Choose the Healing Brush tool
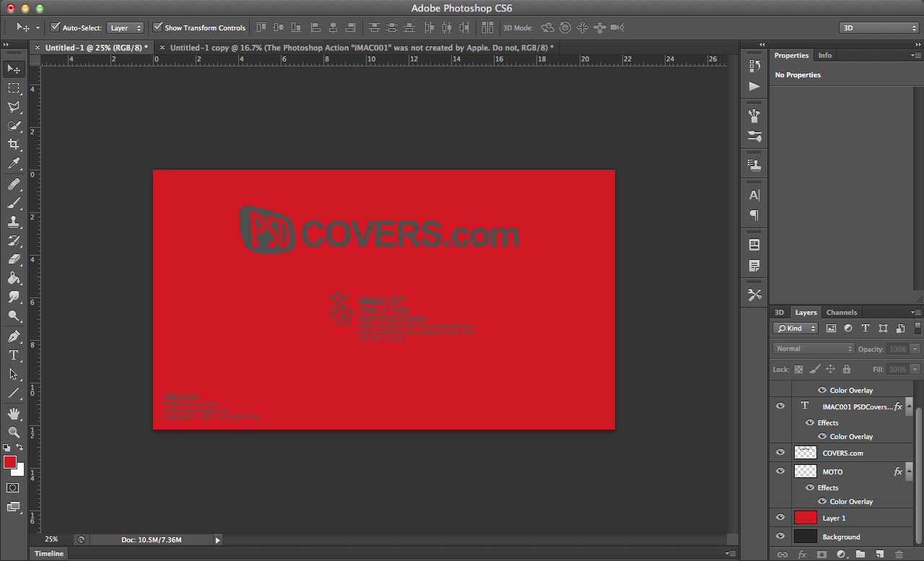Viewport: 924px width, 561px height. (x=14, y=185)
